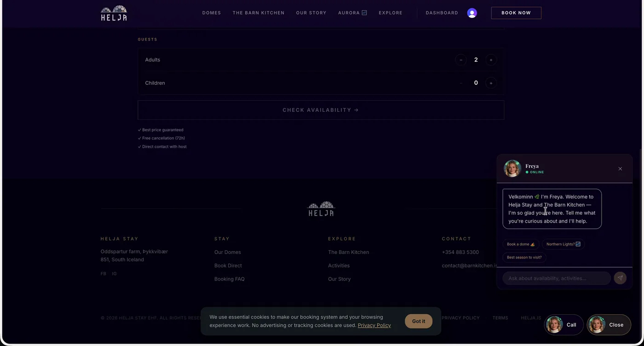Screen dimensions: 644x346
Task: Click Freya's welcome message bubble
Action: coord(552,209)
